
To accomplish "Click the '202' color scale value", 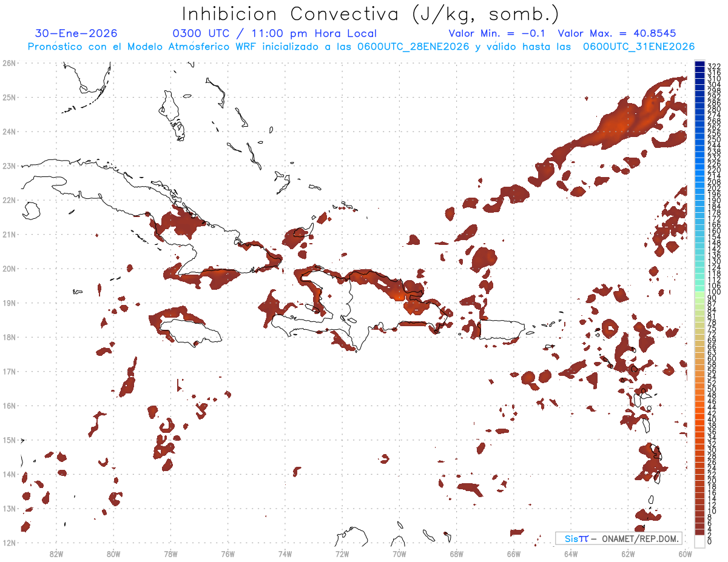I will [x=714, y=188].
